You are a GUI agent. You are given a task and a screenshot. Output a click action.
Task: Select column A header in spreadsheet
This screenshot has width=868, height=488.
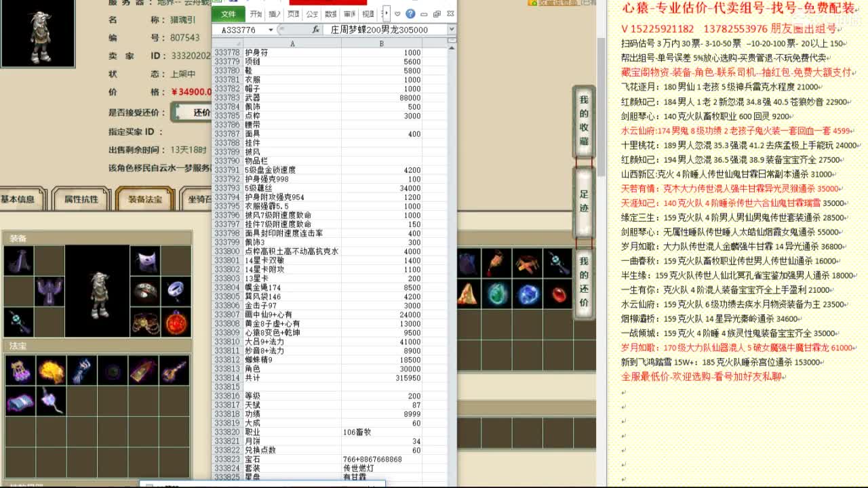click(292, 43)
